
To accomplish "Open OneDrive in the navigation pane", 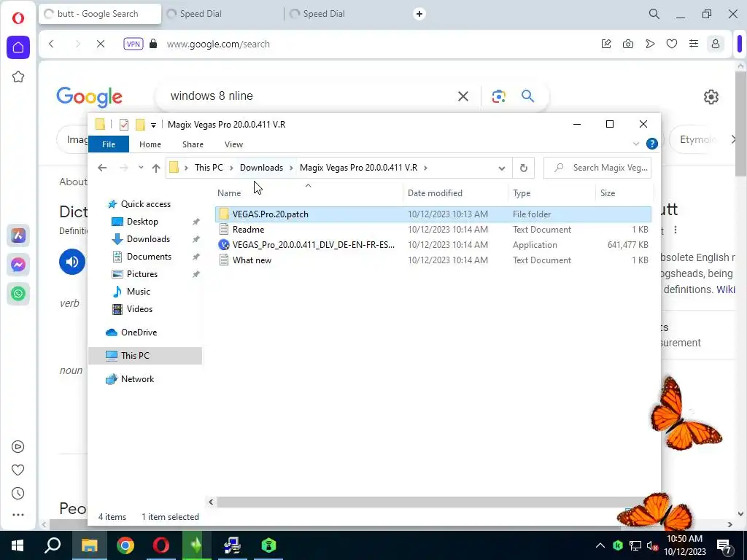I will [139, 332].
